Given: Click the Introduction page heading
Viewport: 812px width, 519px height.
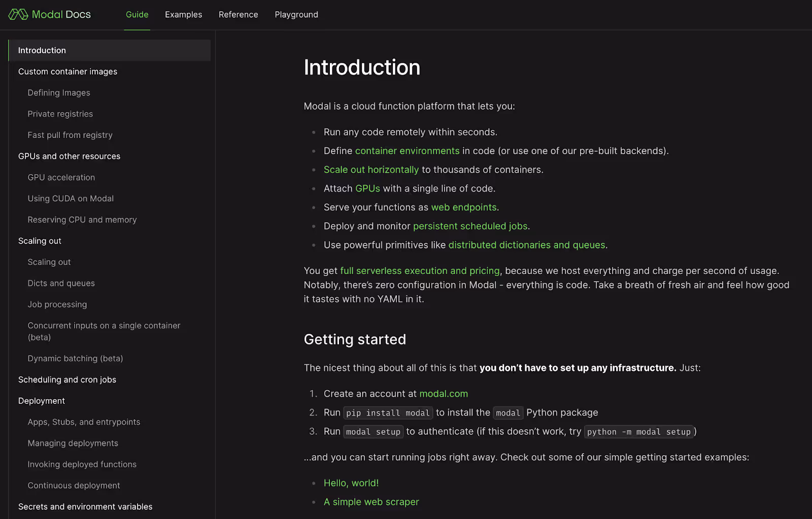Looking at the screenshot, I should 362,67.
